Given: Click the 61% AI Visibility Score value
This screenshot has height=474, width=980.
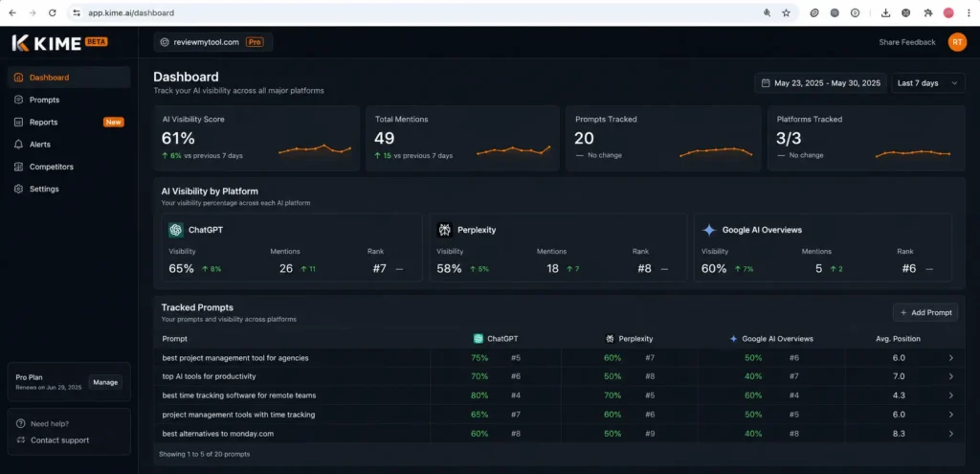Looking at the screenshot, I should 178,138.
